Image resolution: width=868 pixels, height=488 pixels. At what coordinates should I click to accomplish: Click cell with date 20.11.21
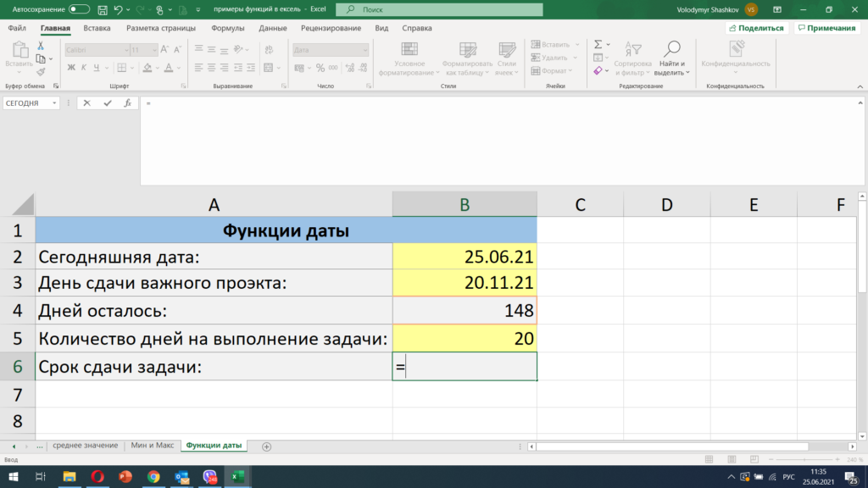[x=465, y=283]
